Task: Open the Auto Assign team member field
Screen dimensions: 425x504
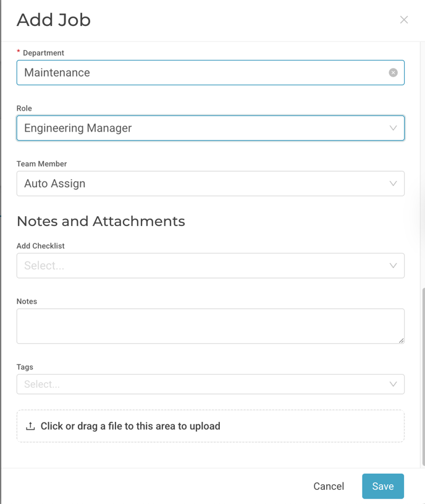Action: 211,183
